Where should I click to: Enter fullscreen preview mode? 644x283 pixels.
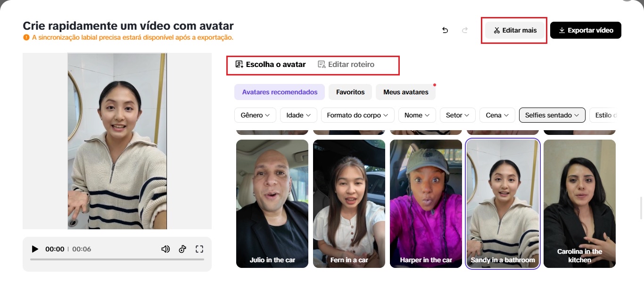[x=199, y=249]
